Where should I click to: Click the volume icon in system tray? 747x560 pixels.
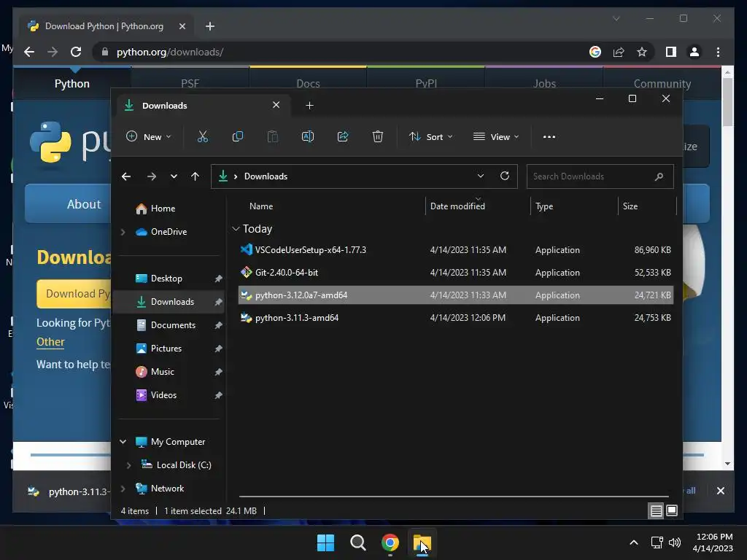[675, 542]
